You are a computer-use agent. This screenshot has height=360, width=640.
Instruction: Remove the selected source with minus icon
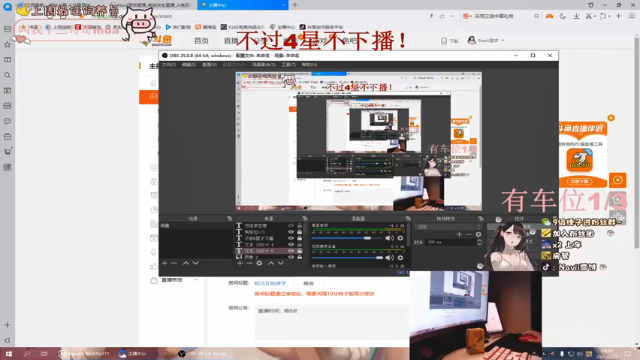pyautogui.click(x=249, y=263)
